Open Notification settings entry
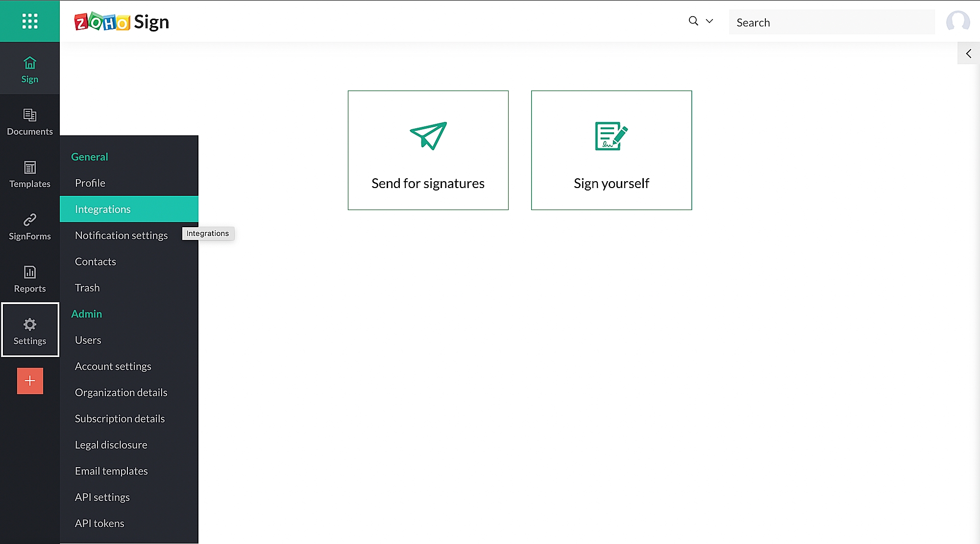The height and width of the screenshot is (544, 980). point(121,236)
